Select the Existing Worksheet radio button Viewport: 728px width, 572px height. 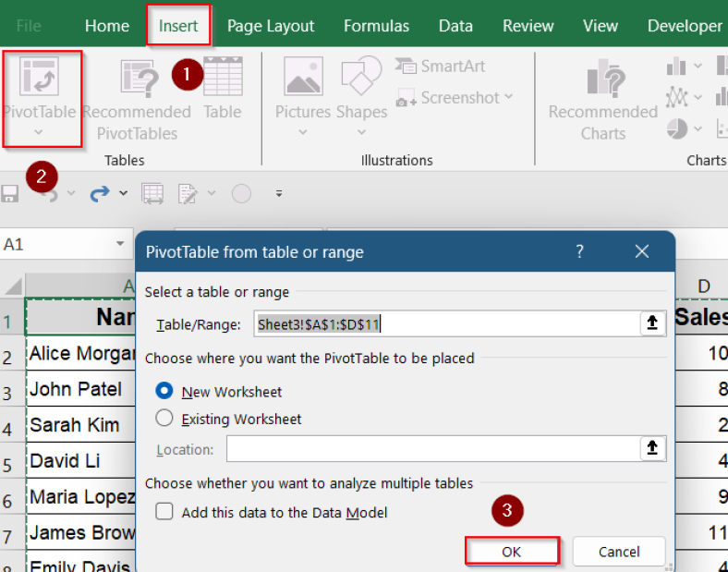pyautogui.click(x=164, y=419)
